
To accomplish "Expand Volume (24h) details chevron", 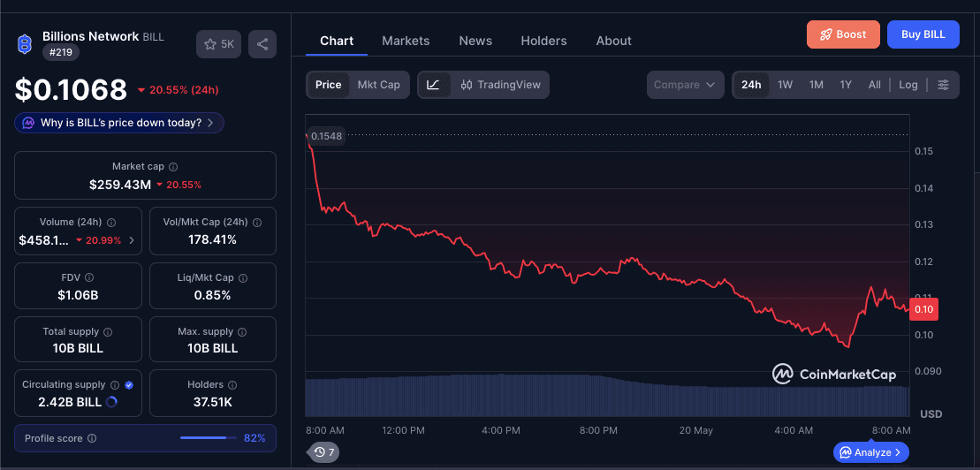I will (x=132, y=240).
